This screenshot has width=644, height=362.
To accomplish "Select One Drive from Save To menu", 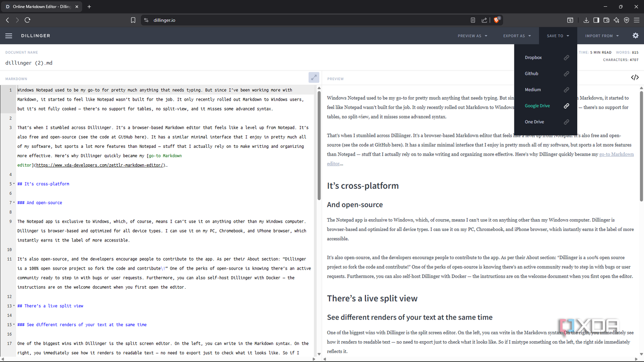I will [534, 122].
